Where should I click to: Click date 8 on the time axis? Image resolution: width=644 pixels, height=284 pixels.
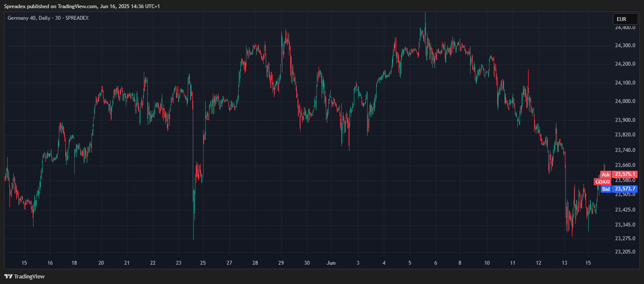tap(460, 263)
